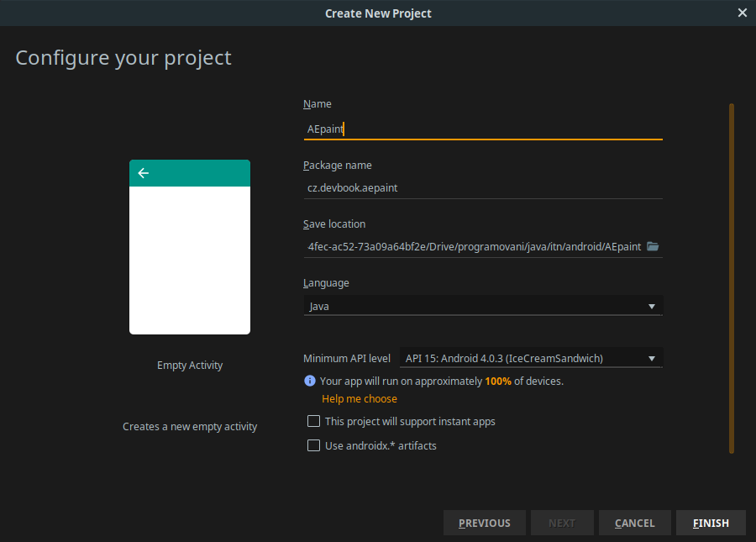Check the Use androidx.* artifacts option
756x542 pixels.
click(313, 445)
